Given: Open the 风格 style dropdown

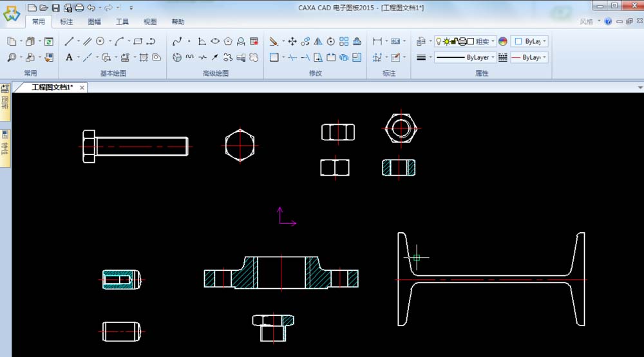Looking at the screenshot, I should (590, 21).
